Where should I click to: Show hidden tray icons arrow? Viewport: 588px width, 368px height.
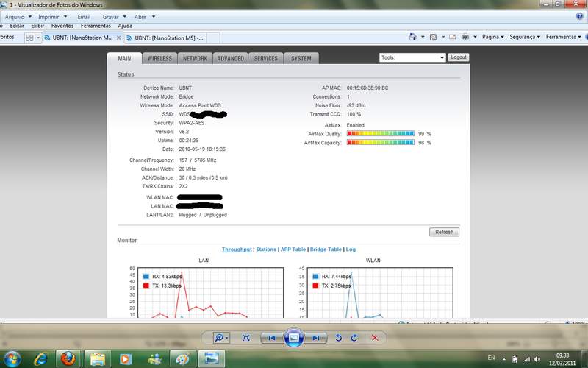click(504, 359)
